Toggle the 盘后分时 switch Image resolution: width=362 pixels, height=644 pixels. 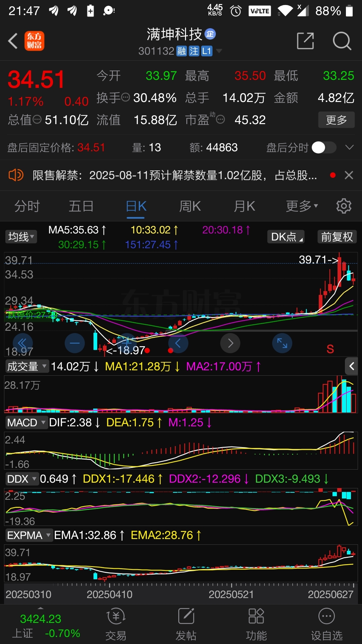(x=323, y=147)
